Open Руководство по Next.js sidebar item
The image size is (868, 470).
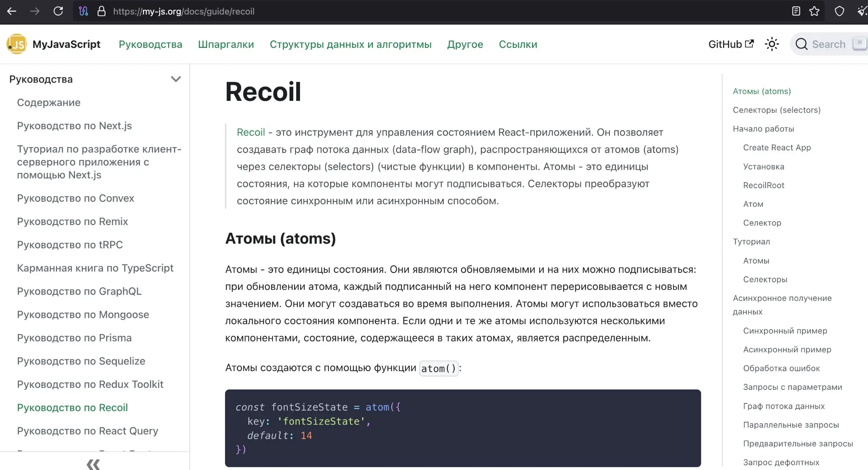75,126
